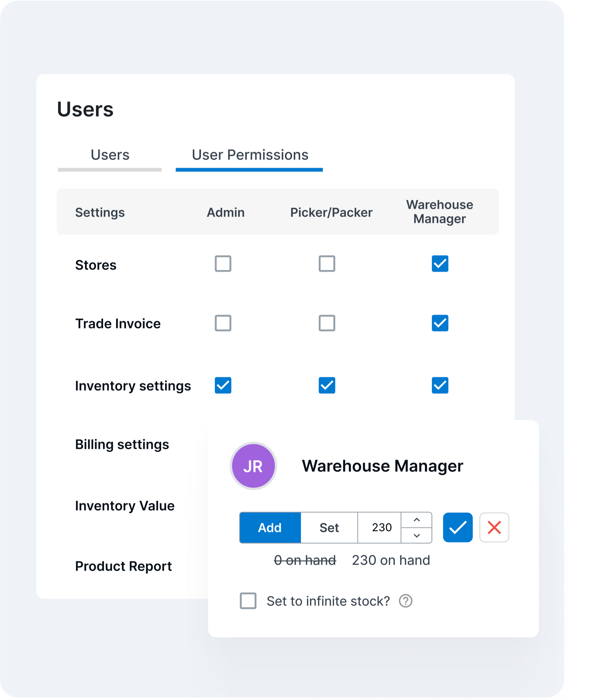This screenshot has width=601, height=700.
Task: Uncheck Trade Invoice for Warehouse Manager
Action: [440, 323]
